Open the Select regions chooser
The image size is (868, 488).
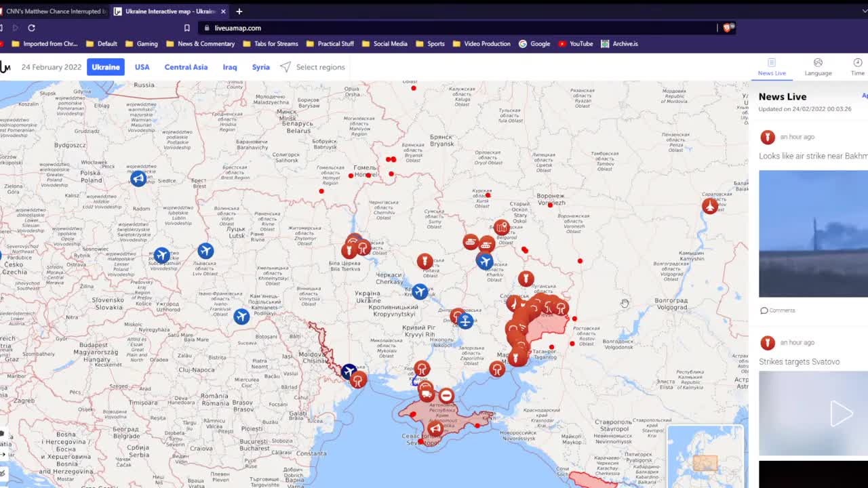click(313, 67)
